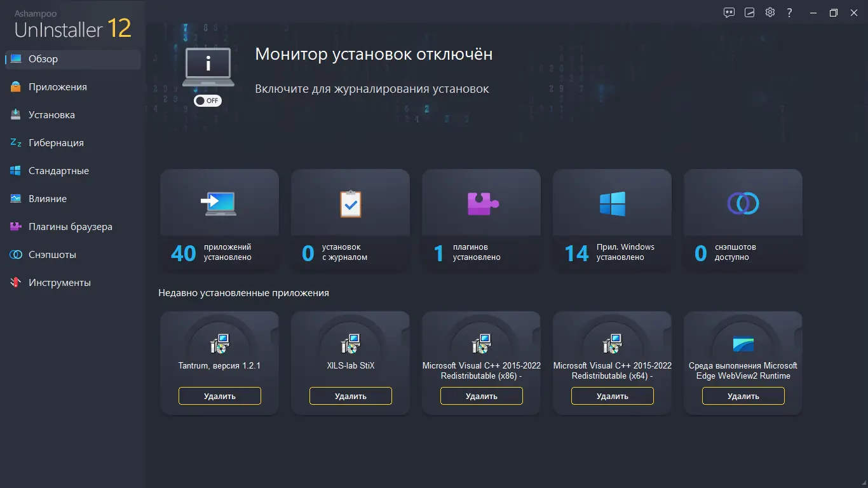The height and width of the screenshot is (488, 868).
Task: Click Удалить under Edge WebView2 Runtime
Action: pos(743,396)
